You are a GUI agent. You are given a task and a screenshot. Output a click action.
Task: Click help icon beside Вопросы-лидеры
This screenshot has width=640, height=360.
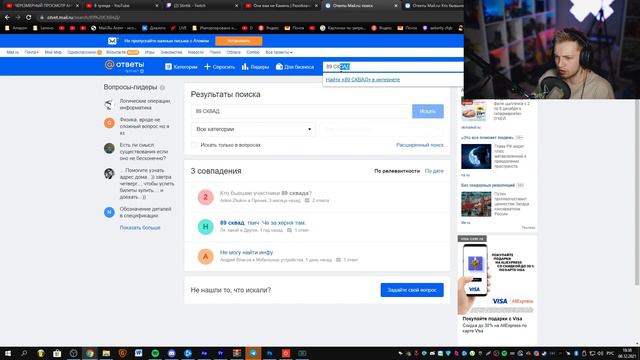click(x=162, y=88)
